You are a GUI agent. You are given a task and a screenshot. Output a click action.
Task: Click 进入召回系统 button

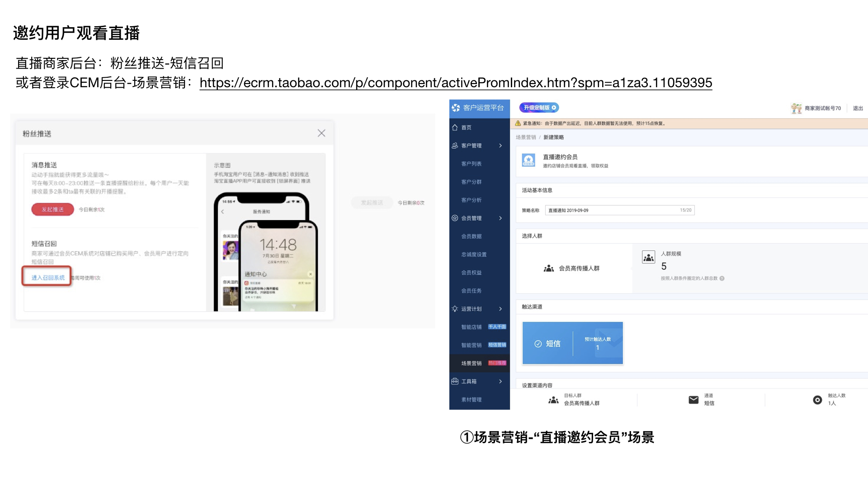(47, 277)
